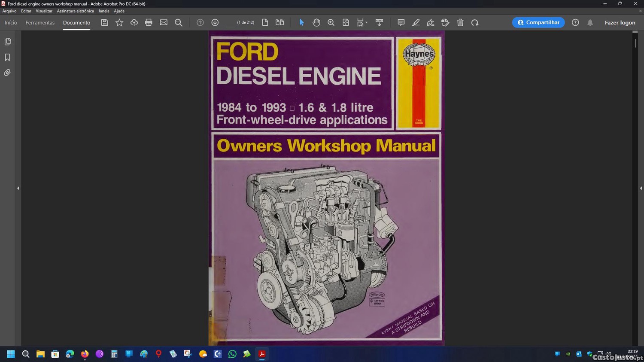
Task: Expand the right tools pane arrow
Action: 641,188
